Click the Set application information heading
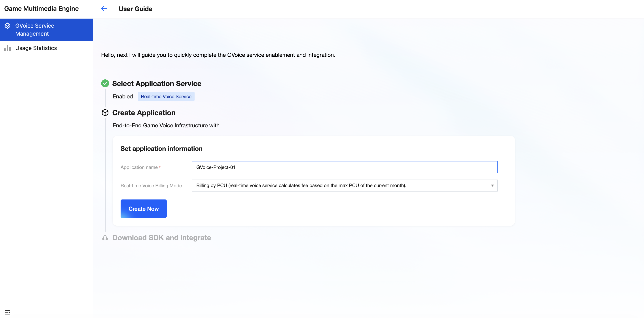Viewport: 644px width, 318px height. [x=161, y=149]
